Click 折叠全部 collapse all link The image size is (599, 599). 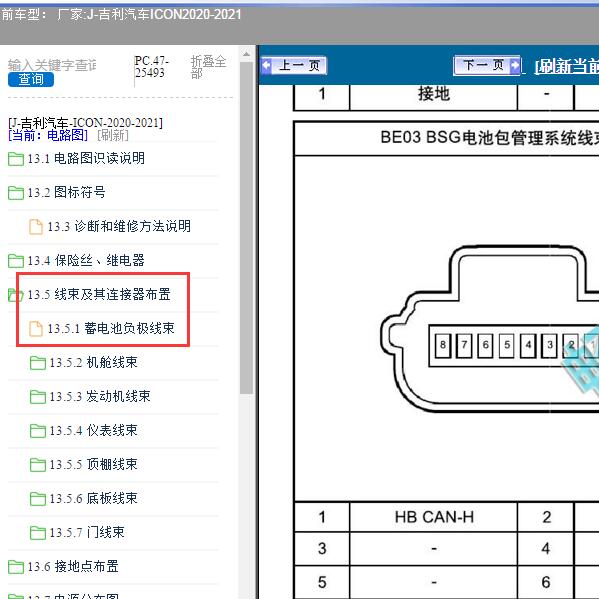tap(209, 66)
